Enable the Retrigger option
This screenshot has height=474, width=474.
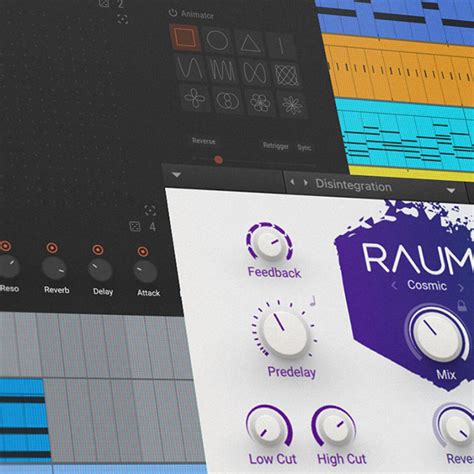(x=276, y=146)
